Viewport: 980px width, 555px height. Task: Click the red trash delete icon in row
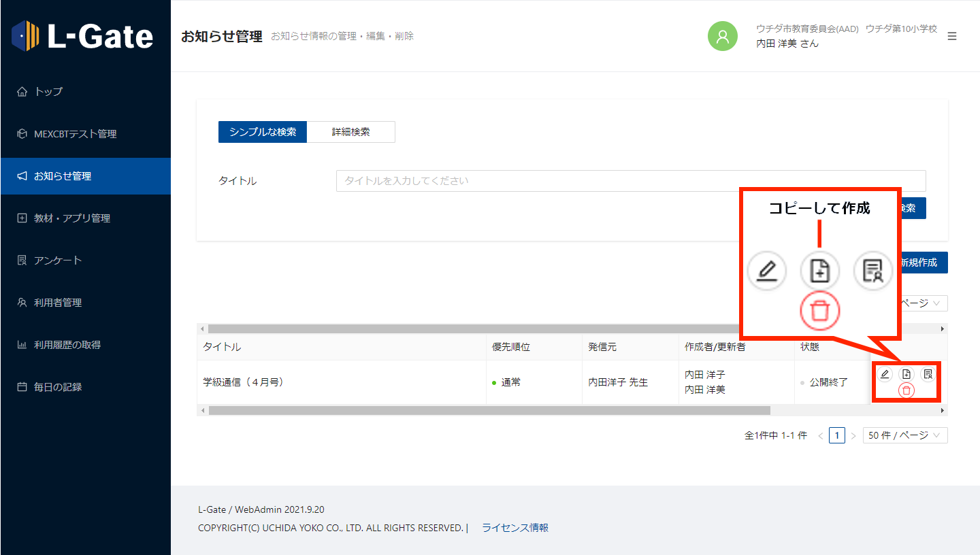(906, 390)
